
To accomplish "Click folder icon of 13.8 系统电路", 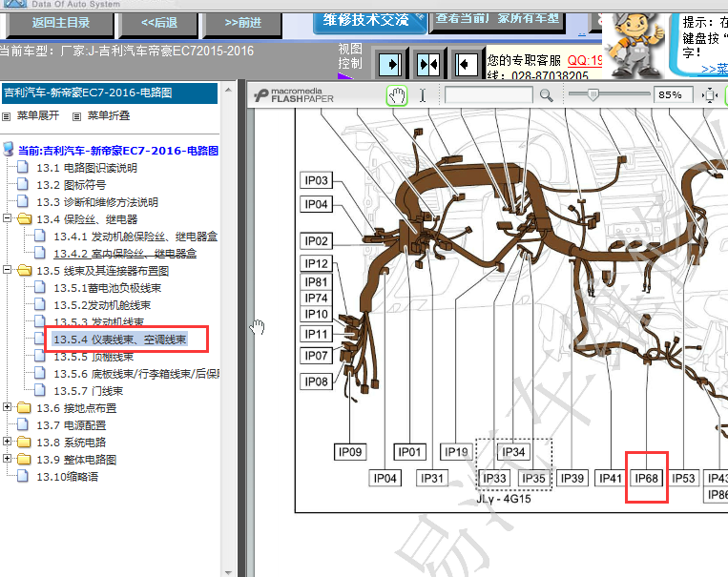I will point(24,442).
